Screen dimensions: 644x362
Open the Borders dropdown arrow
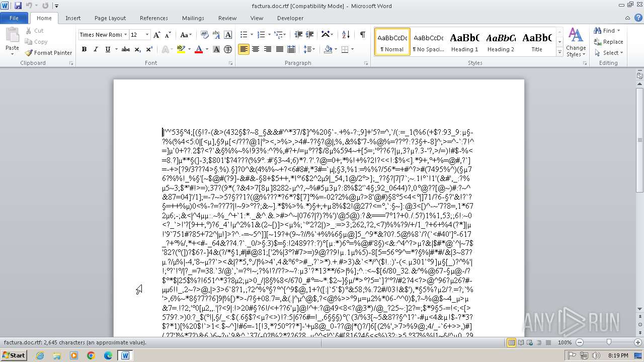point(352,49)
